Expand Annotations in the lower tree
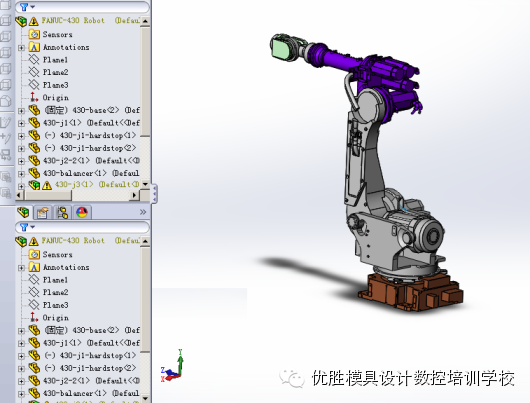The image size is (530, 403). click(21, 268)
